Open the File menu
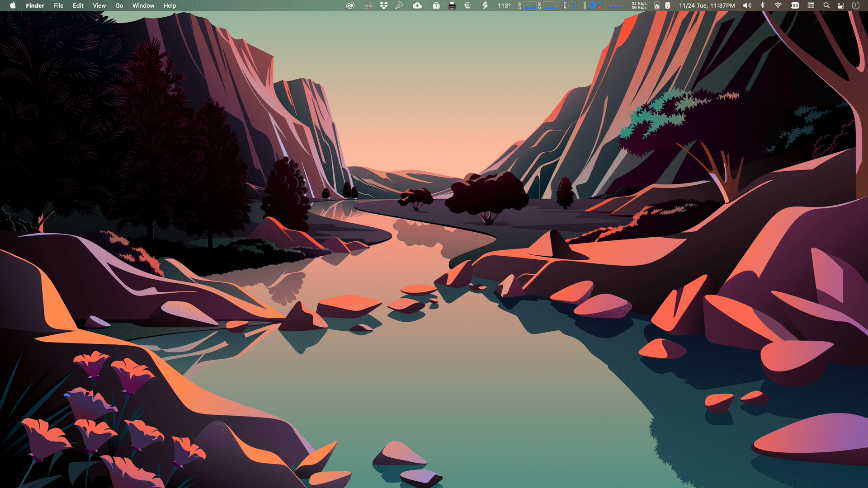The image size is (868, 488). tap(58, 5)
